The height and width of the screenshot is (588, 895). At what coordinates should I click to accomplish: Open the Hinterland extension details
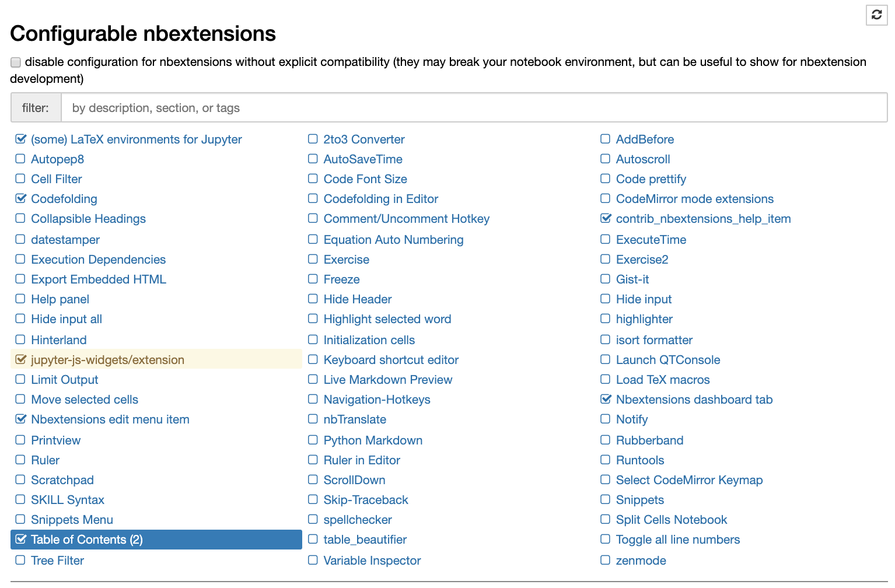point(59,340)
